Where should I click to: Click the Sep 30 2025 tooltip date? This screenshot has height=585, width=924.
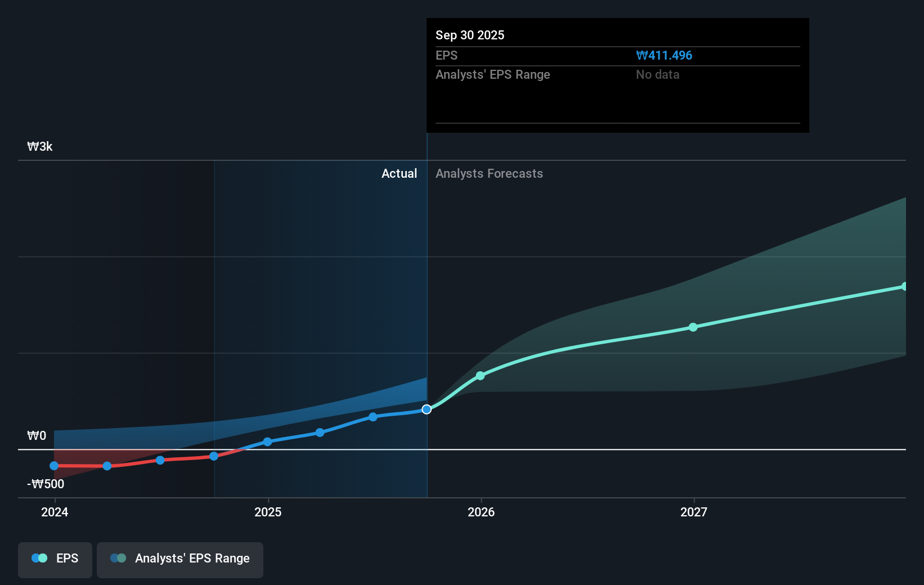point(470,35)
